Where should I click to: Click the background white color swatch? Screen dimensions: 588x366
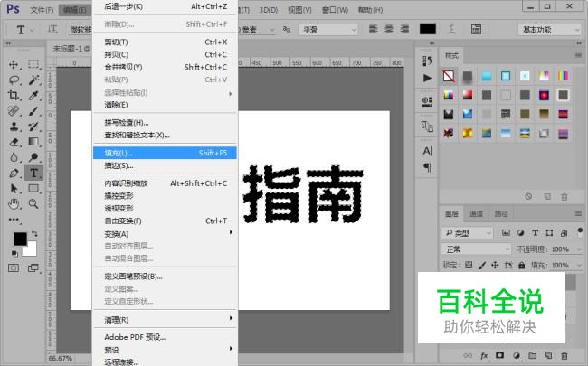tap(31, 250)
